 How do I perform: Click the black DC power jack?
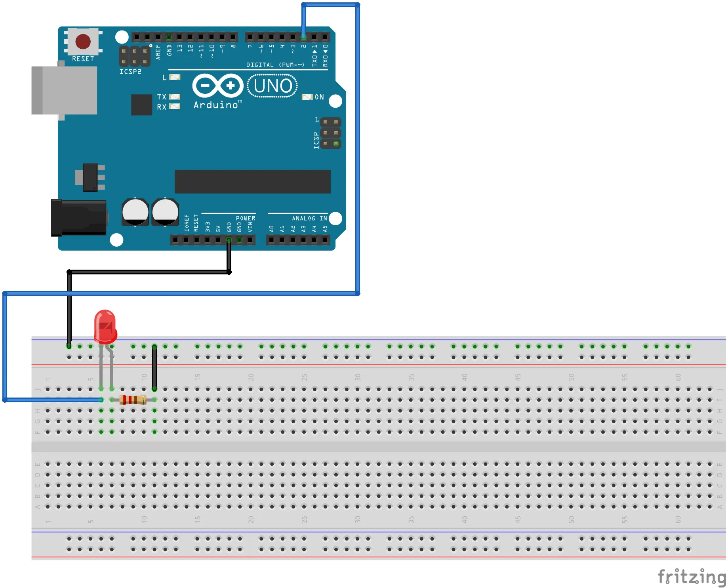point(78,218)
